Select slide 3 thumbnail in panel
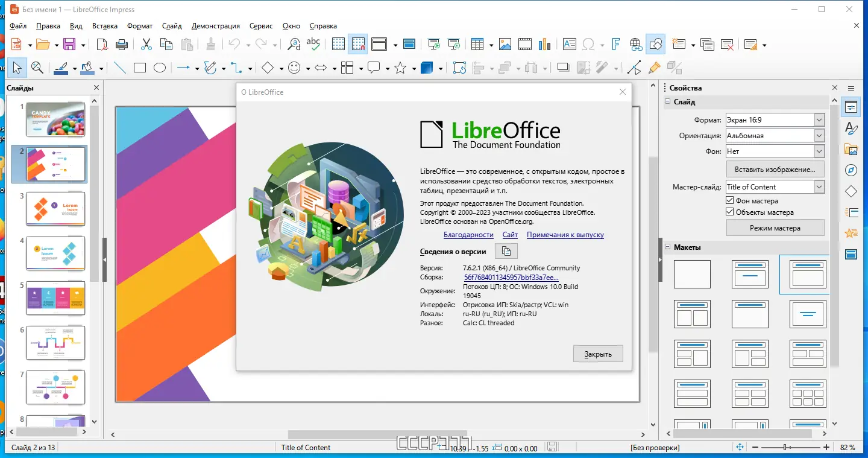 pyautogui.click(x=55, y=209)
